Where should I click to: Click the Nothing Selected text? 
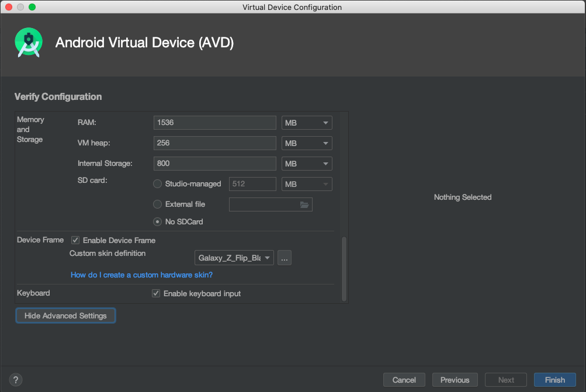tap(463, 197)
